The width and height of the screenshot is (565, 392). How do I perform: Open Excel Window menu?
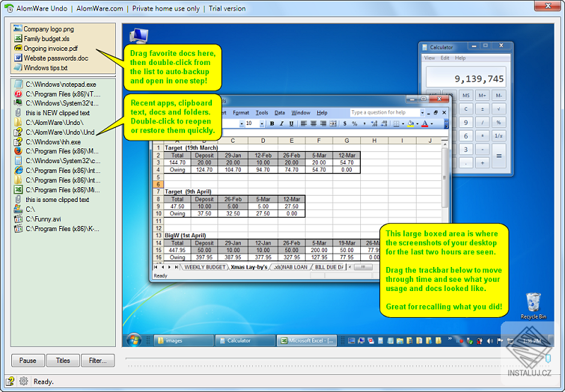[301, 113]
